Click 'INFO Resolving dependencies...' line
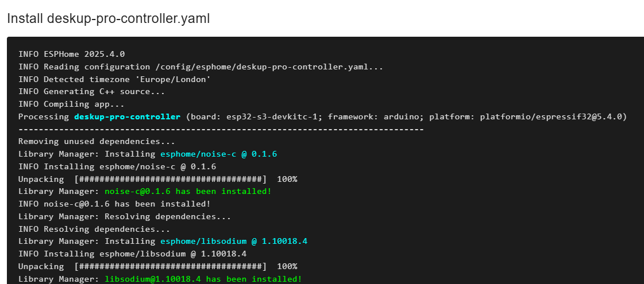Screen dimensions: 644x284 94,229
